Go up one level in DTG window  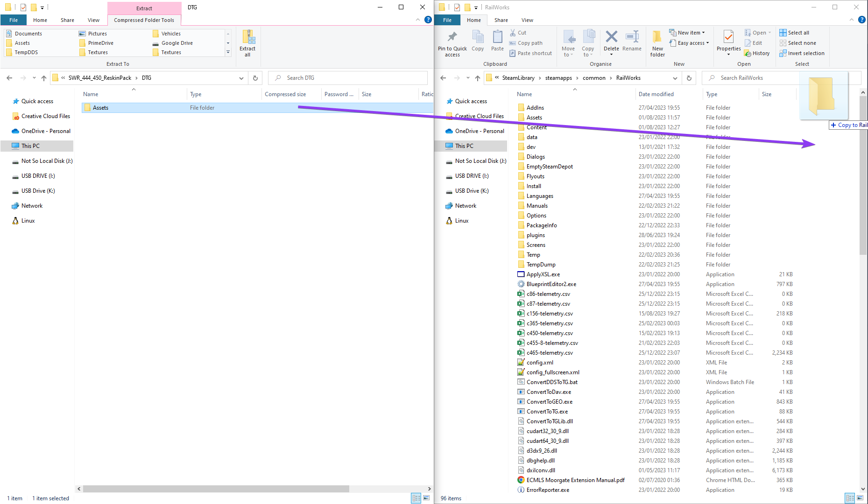pos(44,78)
